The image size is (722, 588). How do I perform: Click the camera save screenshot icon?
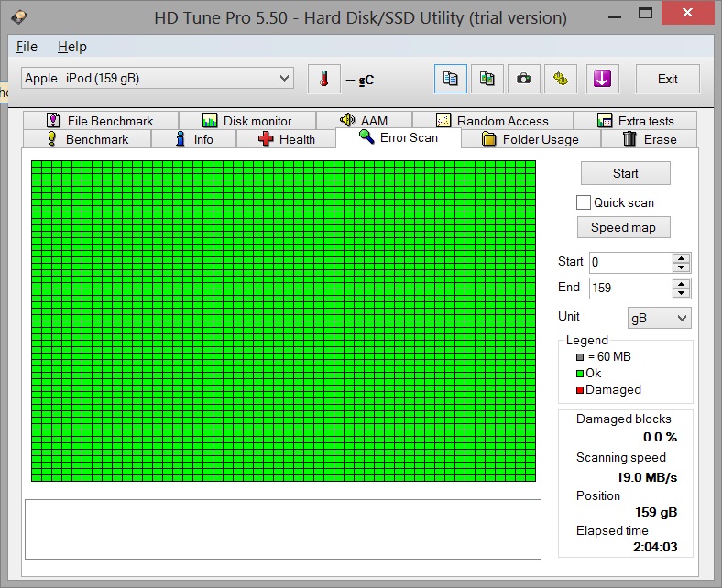tap(523, 79)
